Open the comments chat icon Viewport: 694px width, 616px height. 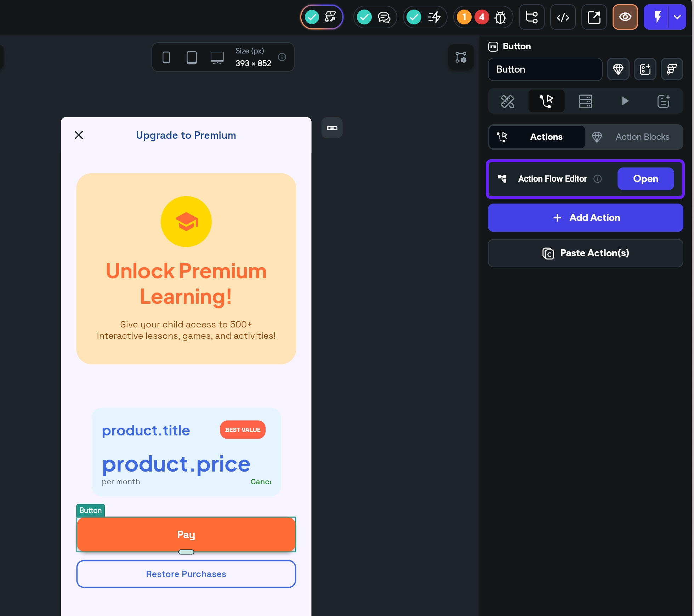tap(383, 17)
